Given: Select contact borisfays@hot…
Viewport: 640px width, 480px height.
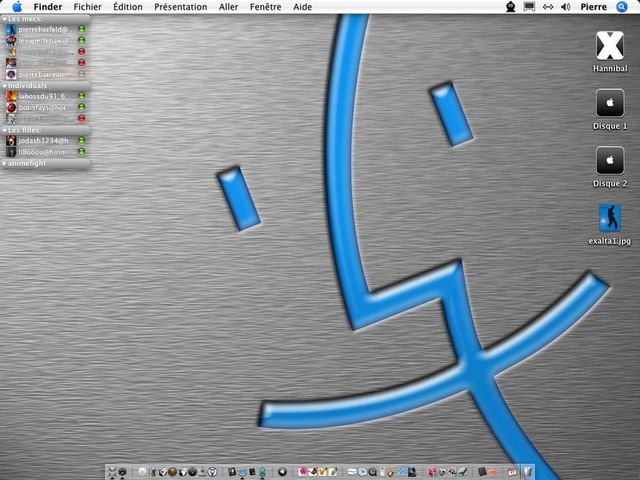Looking at the screenshot, I should (45, 107).
